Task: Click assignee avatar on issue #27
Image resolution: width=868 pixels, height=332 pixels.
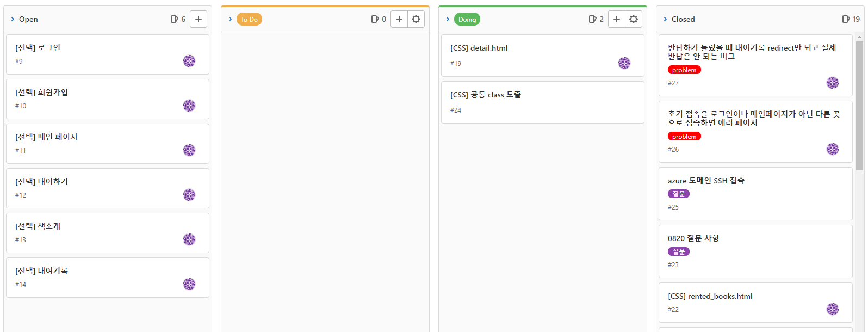Action: pos(833,83)
